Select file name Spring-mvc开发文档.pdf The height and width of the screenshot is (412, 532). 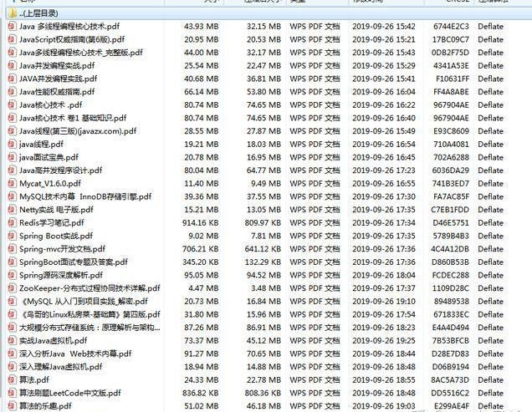coord(62,249)
